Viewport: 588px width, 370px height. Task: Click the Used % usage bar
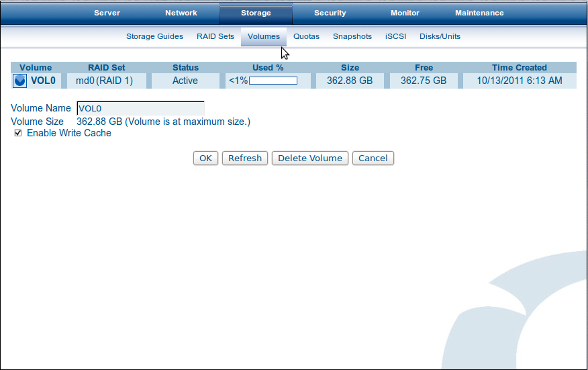(x=273, y=81)
